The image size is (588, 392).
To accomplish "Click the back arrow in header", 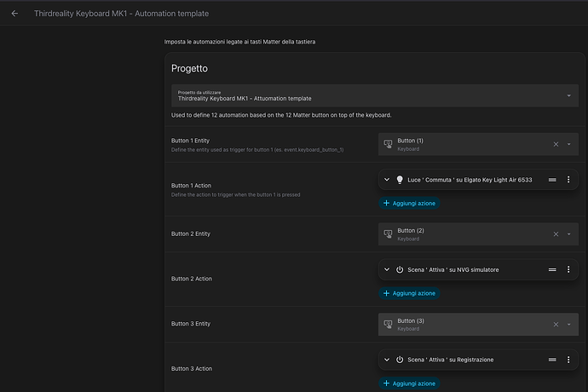I will [14, 14].
